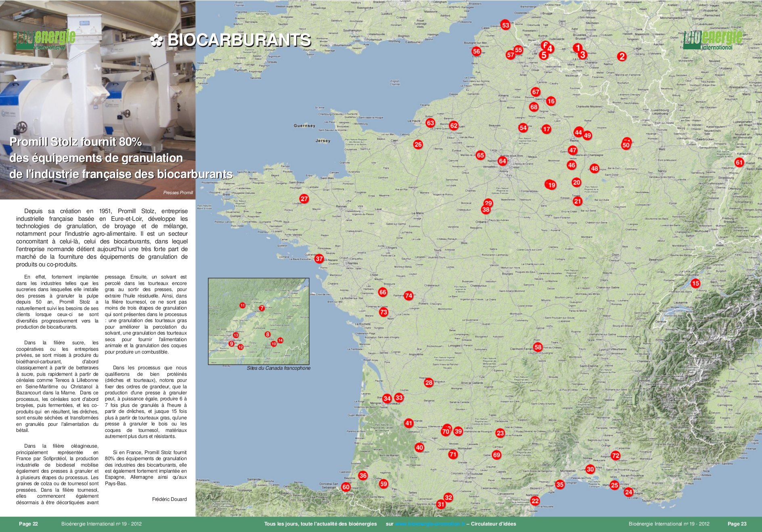This screenshot has height=532, width=762.
Task: Select map marker 24 near Marseille
Action: pyautogui.click(x=628, y=492)
